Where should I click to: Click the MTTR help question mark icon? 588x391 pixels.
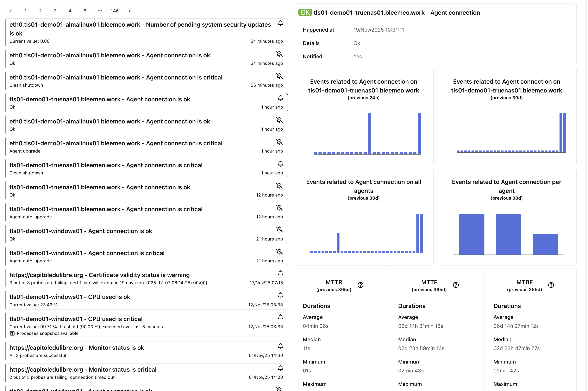click(x=360, y=285)
